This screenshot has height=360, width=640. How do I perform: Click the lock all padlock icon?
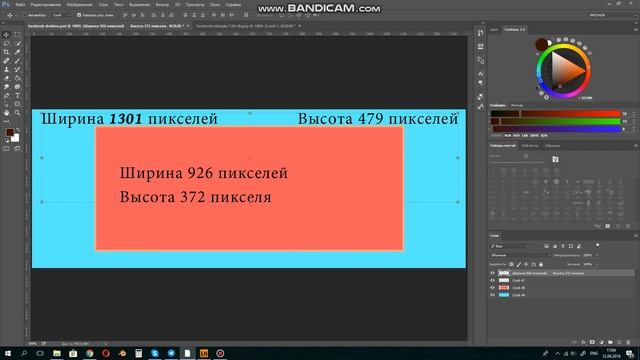541,264
